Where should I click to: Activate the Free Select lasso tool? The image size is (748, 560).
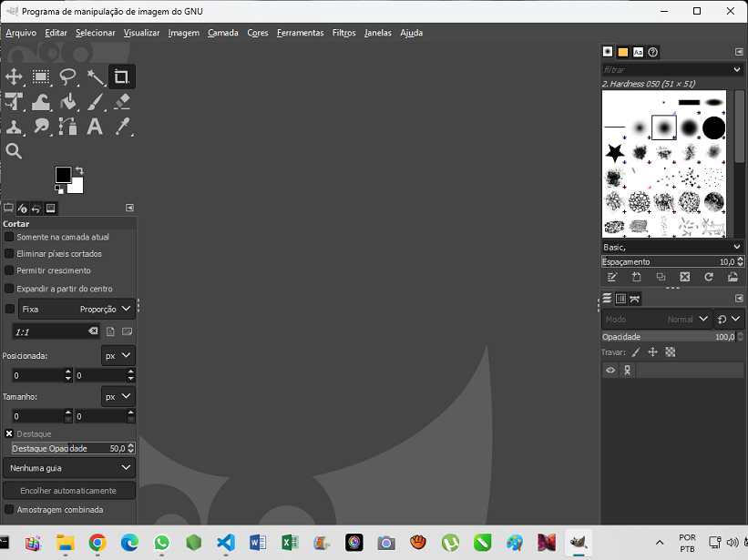tap(67, 76)
